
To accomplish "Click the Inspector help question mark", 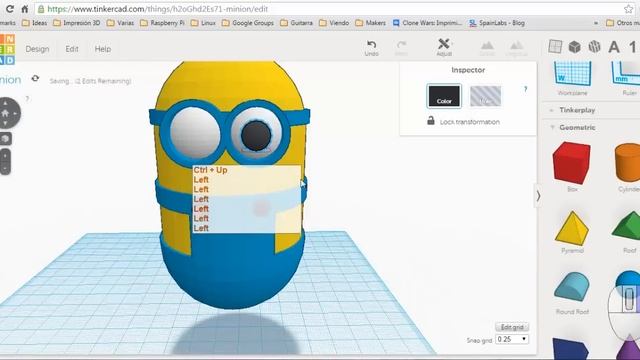I will pos(525,89).
